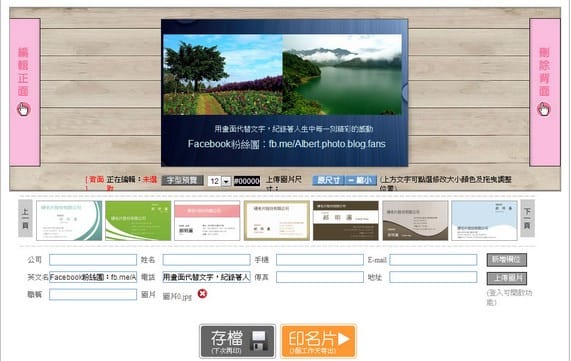The width and height of the screenshot is (571, 361).
Task: Click the 電話 field containing 用畫面代替文字 text
Action: pos(206,277)
